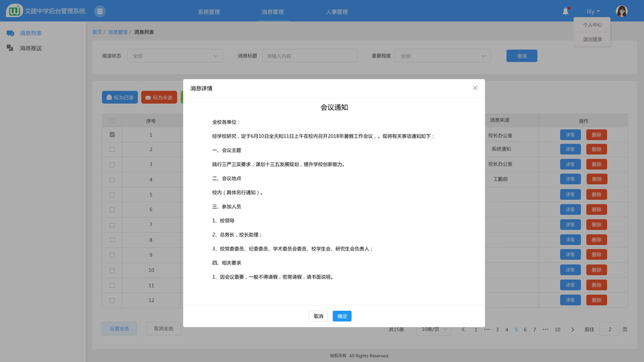Click 删除 button in row 7

pos(596,224)
